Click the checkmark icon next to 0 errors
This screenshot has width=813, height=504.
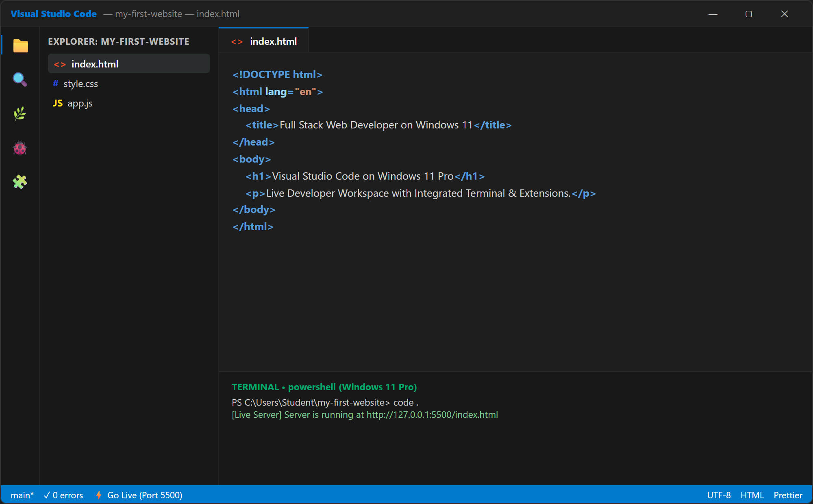tap(47, 495)
